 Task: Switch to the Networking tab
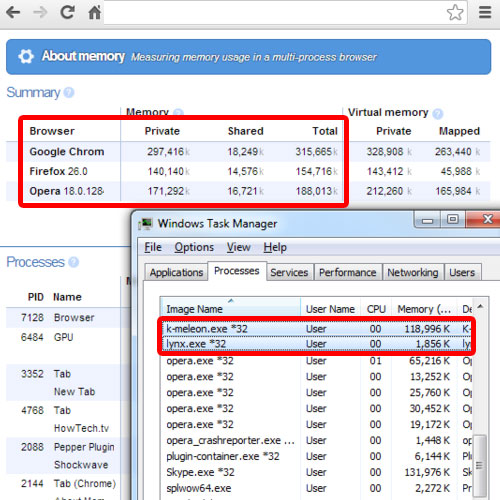tap(413, 272)
